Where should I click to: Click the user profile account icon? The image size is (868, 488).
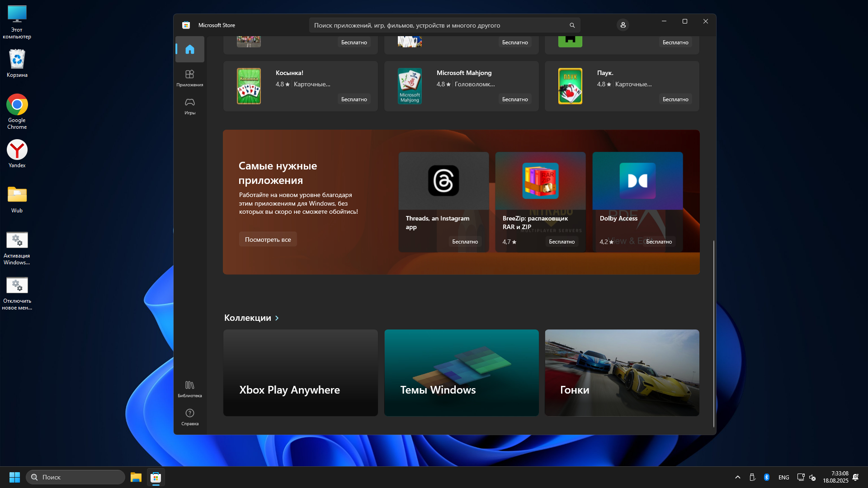tap(623, 25)
